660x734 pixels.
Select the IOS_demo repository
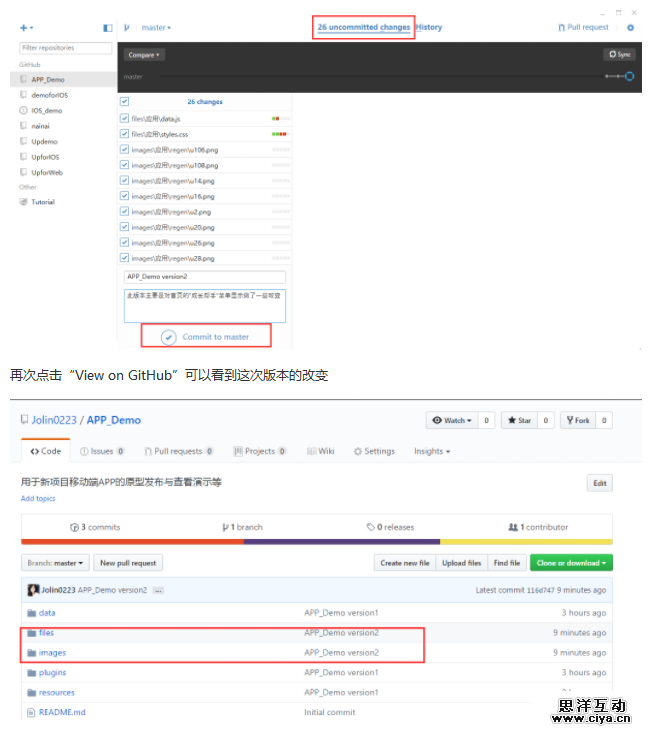pyautogui.click(x=63, y=110)
